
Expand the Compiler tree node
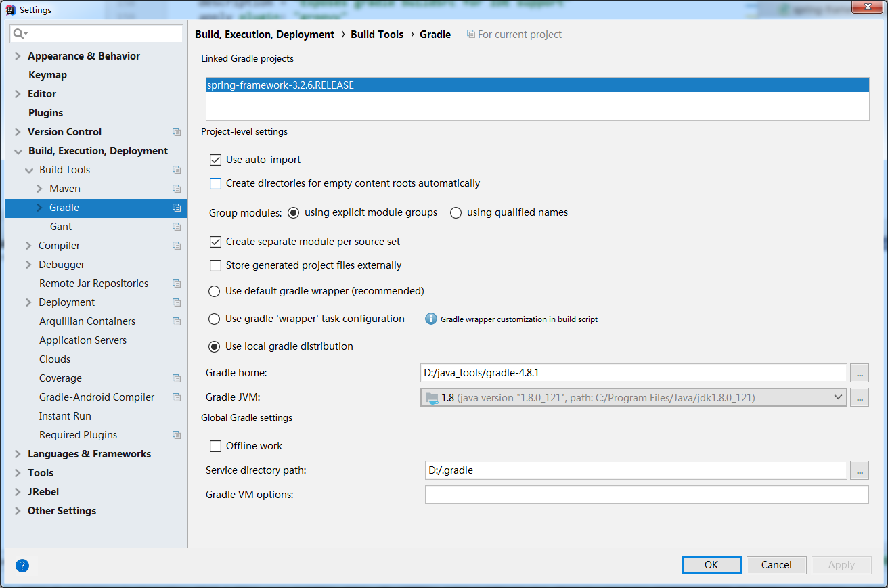[28, 246]
